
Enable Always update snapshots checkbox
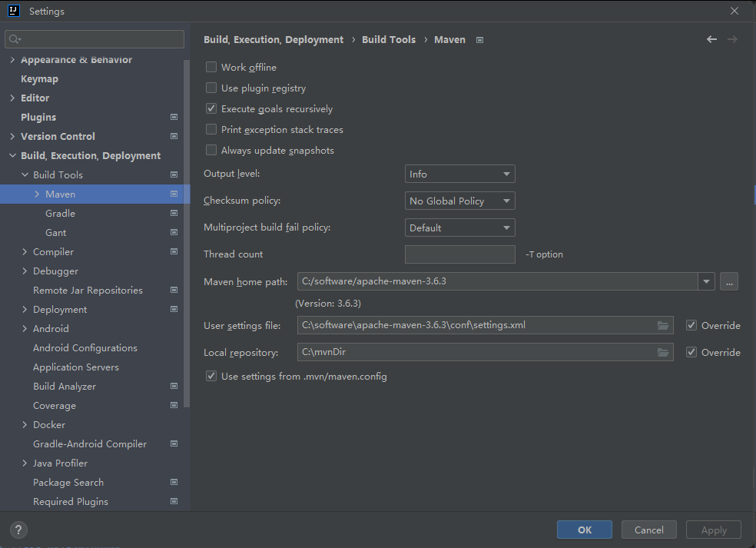[x=211, y=150]
